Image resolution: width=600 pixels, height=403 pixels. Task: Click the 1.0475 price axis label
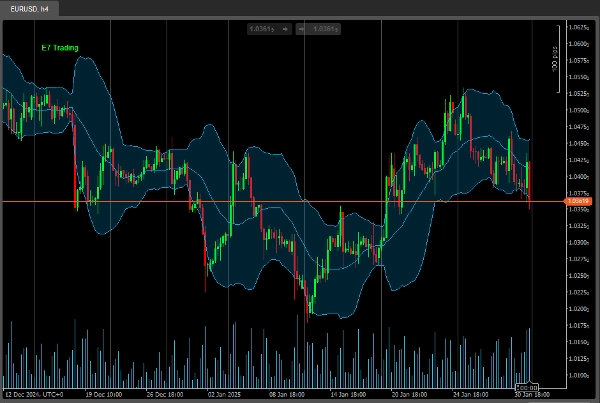[x=578, y=127]
